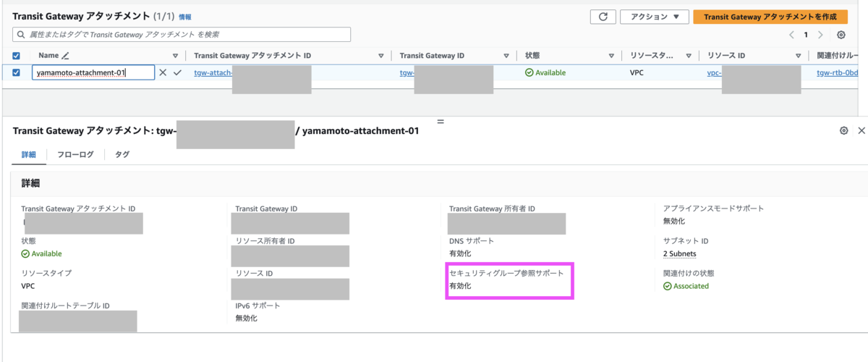Click セキュリティグループ参照サポート label
Screen dimensions: 868x362
tap(506, 273)
